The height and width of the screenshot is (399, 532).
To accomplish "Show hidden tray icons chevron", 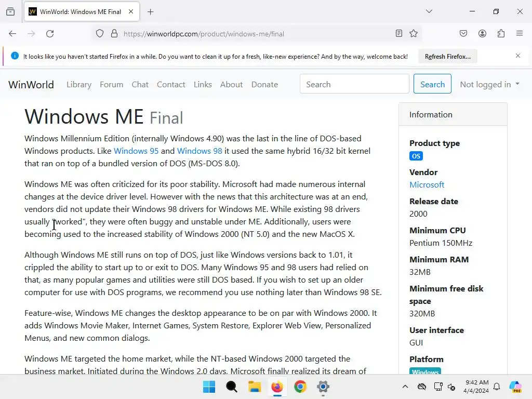I will click(x=405, y=387).
